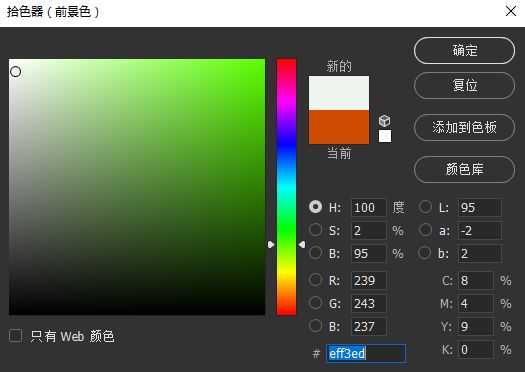
Task: Select the RGB blue B radio button
Action: (315, 325)
